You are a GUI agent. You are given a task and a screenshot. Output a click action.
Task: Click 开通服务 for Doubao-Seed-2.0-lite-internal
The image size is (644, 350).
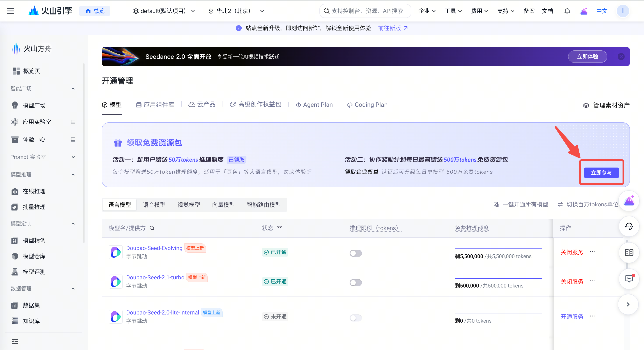(572, 316)
